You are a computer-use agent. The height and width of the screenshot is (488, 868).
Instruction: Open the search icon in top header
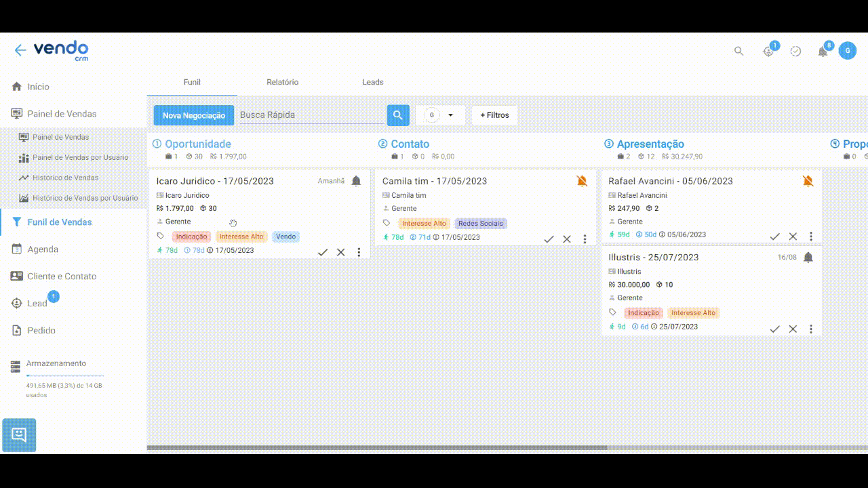click(739, 51)
